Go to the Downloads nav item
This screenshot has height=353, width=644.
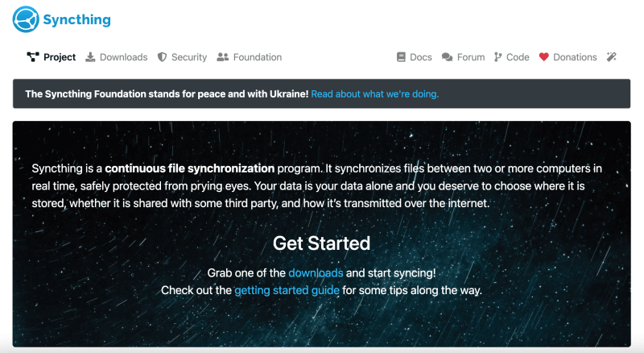(124, 57)
